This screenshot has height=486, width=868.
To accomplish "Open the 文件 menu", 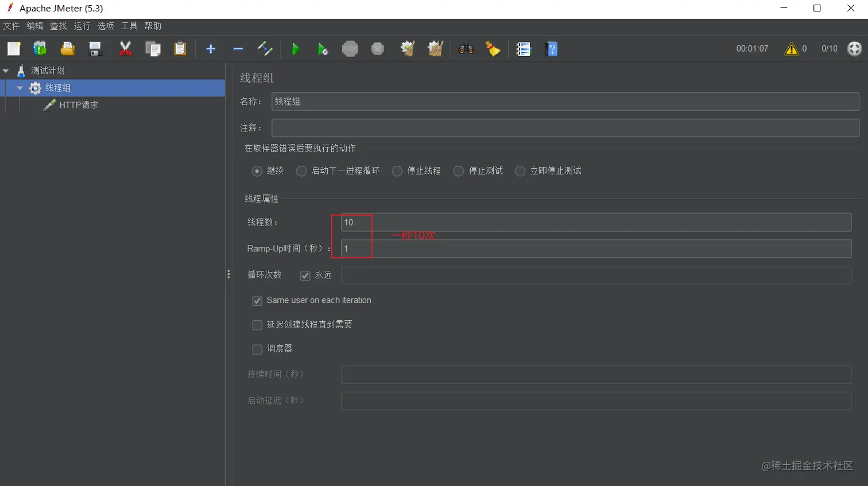I will 11,26.
